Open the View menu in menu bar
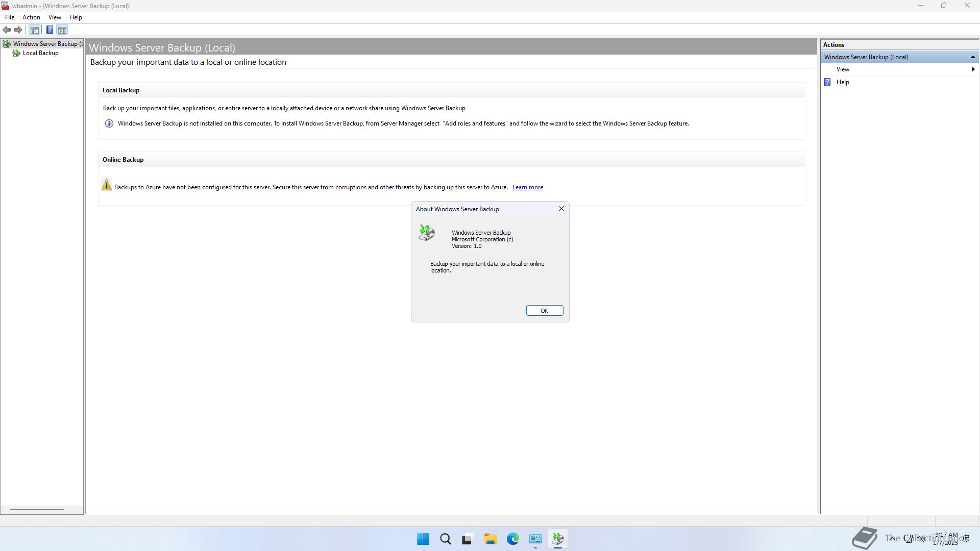Viewport: 980px width, 551px height. [x=55, y=17]
